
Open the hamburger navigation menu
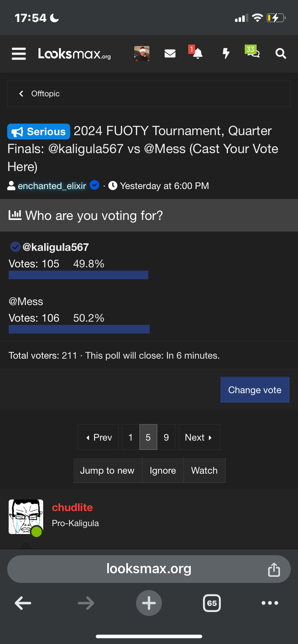coord(19,54)
